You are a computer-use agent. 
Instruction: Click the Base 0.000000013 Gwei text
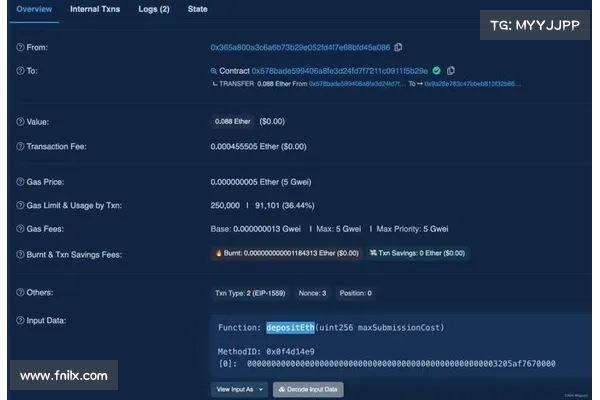click(x=256, y=229)
